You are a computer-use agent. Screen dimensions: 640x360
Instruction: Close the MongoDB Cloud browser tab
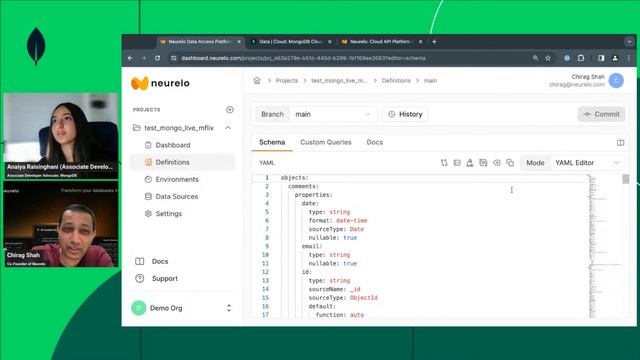point(330,42)
